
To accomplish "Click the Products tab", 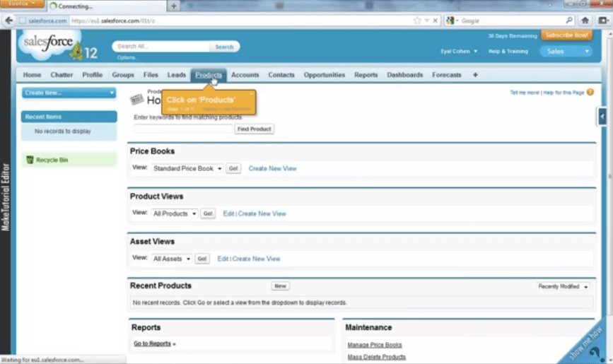I will click(209, 75).
